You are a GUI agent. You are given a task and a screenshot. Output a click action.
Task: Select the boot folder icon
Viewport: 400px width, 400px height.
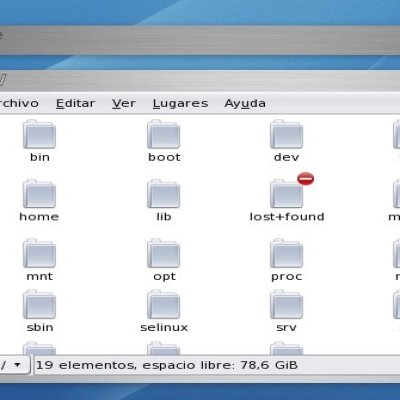pos(164,135)
